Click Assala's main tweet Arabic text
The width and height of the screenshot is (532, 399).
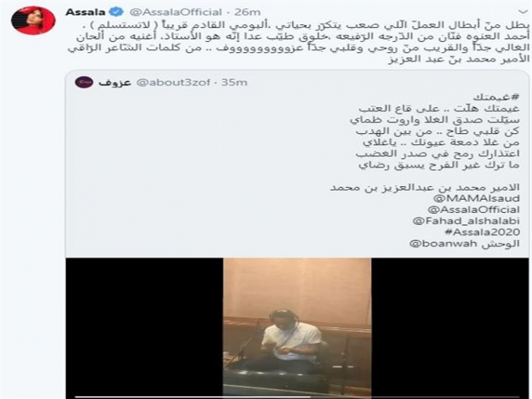[x=299, y=42]
